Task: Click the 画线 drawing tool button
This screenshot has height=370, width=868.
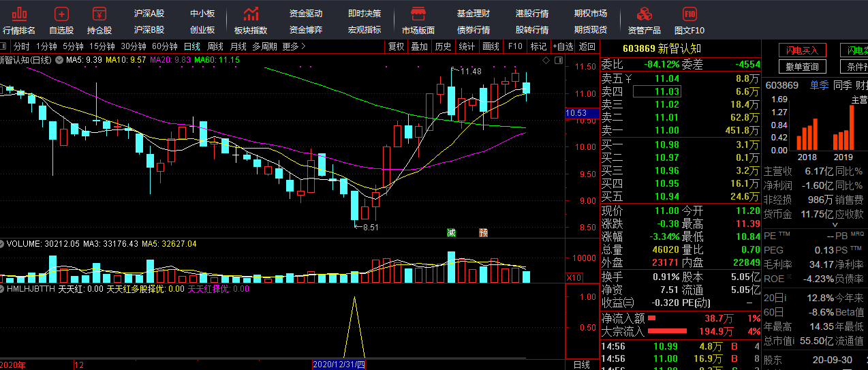Action: [x=491, y=46]
